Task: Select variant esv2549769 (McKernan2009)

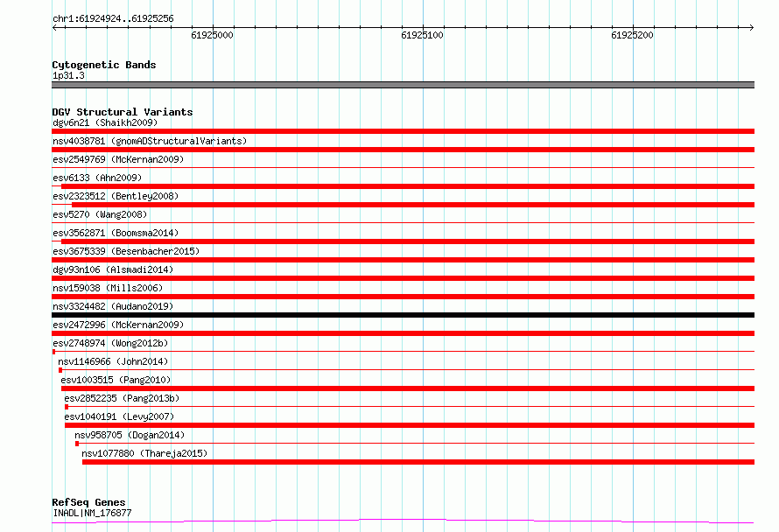Action: click(x=118, y=159)
